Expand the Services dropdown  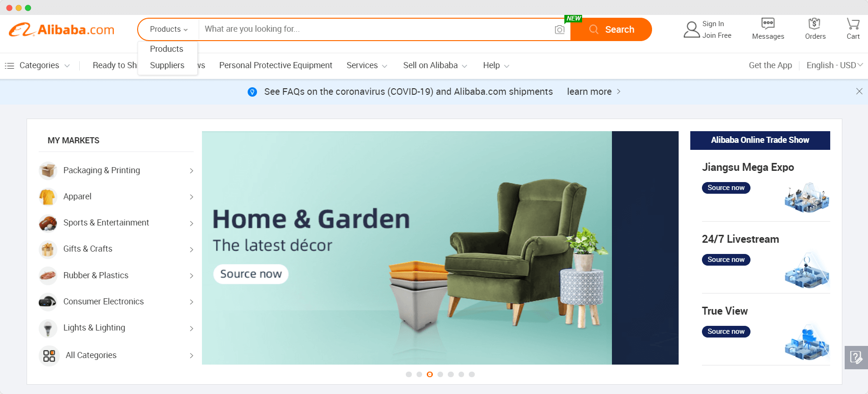(367, 65)
